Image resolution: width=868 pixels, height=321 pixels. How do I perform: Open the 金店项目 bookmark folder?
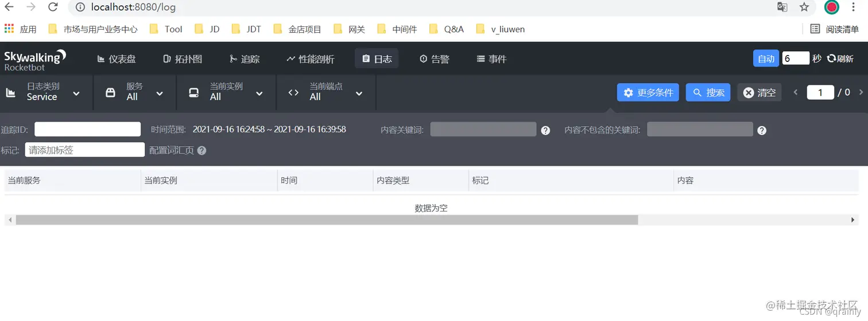coord(297,29)
